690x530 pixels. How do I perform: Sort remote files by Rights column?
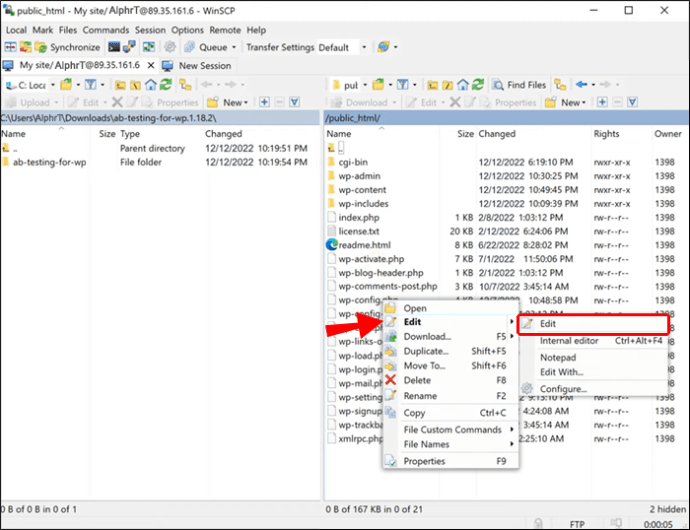[x=606, y=134]
